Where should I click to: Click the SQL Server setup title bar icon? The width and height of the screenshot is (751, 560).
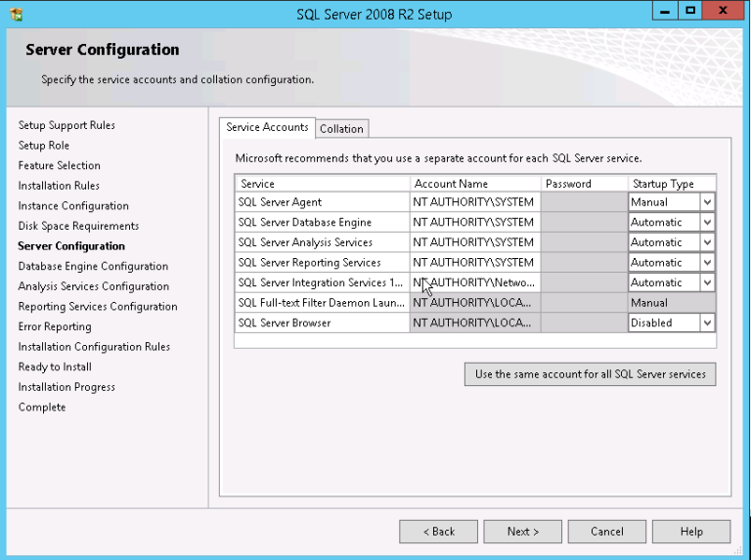pyautogui.click(x=17, y=15)
